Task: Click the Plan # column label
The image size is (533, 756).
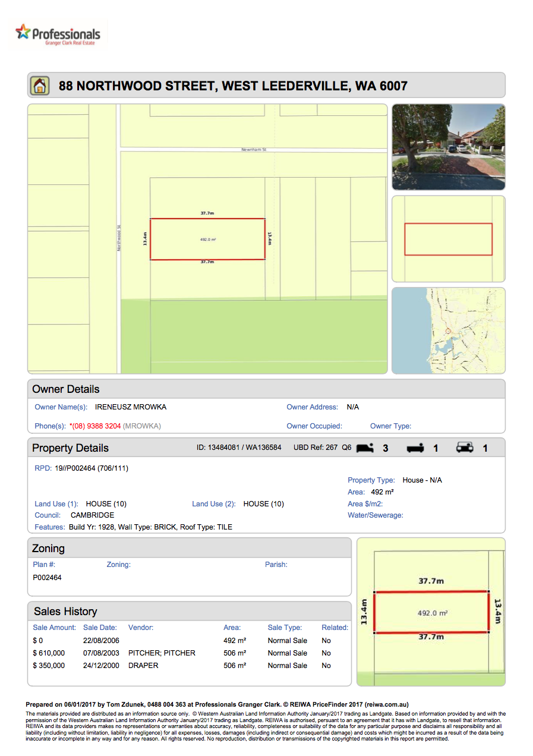Action: [x=44, y=565]
